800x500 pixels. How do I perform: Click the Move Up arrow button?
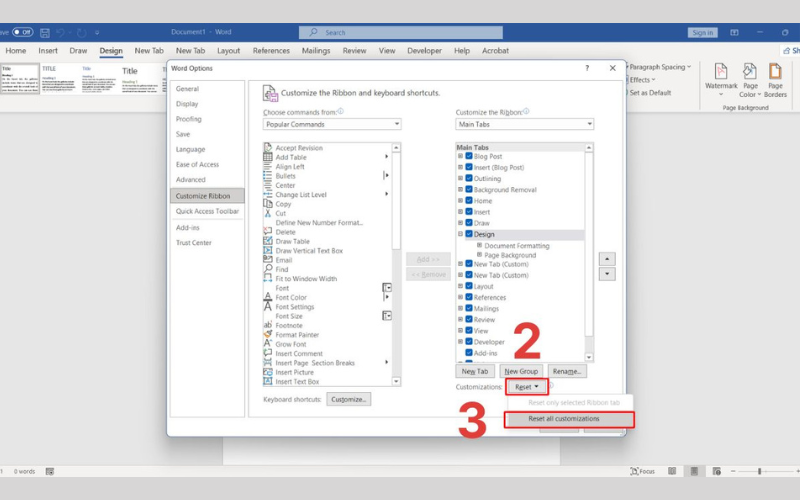click(x=607, y=259)
